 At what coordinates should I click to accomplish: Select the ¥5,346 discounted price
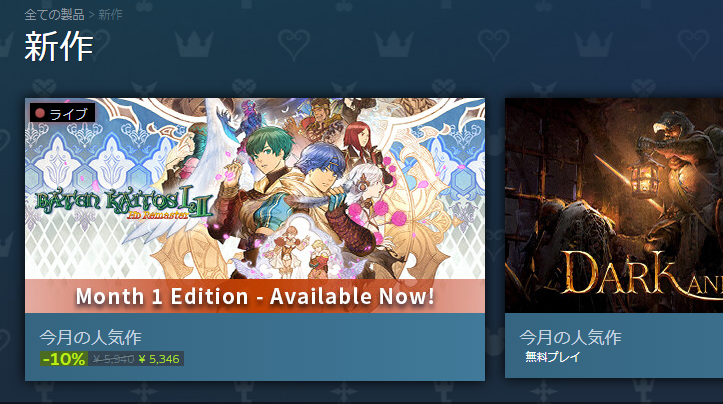click(x=159, y=359)
